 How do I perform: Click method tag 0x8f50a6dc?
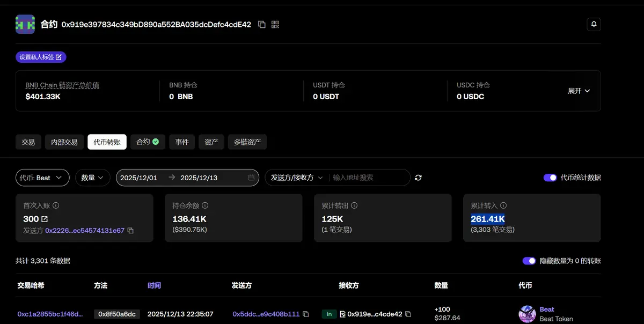117,314
